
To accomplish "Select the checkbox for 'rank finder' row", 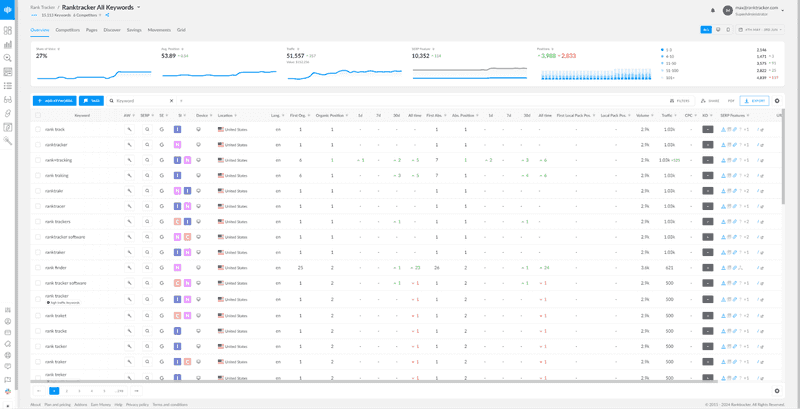I will coord(38,268).
